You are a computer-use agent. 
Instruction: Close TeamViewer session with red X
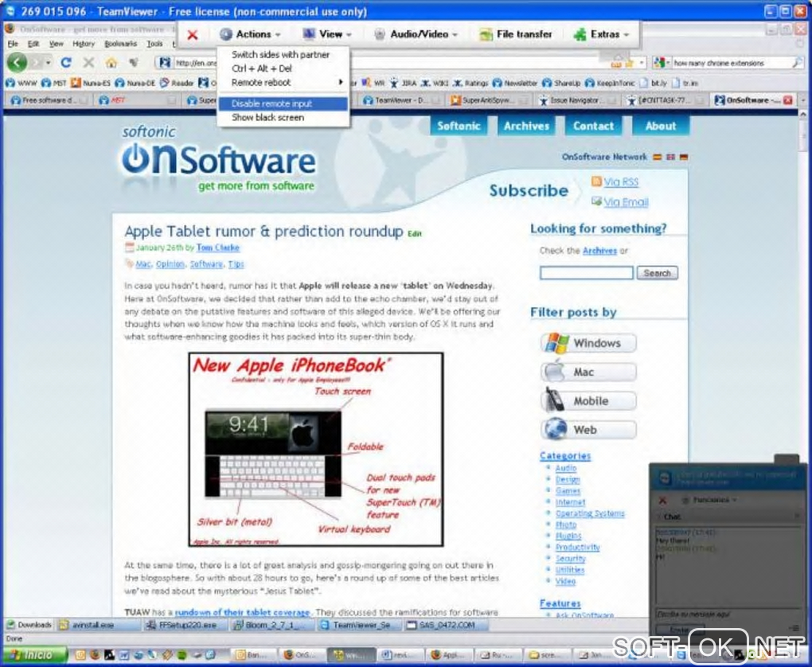pos(192,35)
